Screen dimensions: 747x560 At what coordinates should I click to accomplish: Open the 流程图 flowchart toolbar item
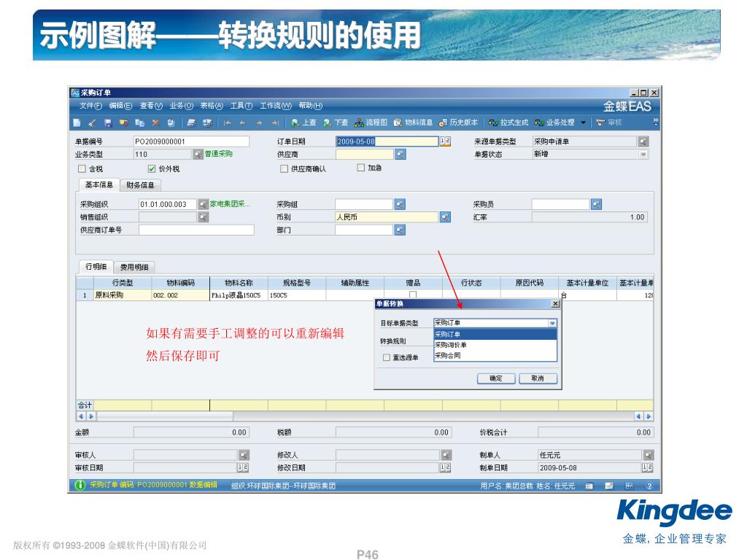[371, 122]
